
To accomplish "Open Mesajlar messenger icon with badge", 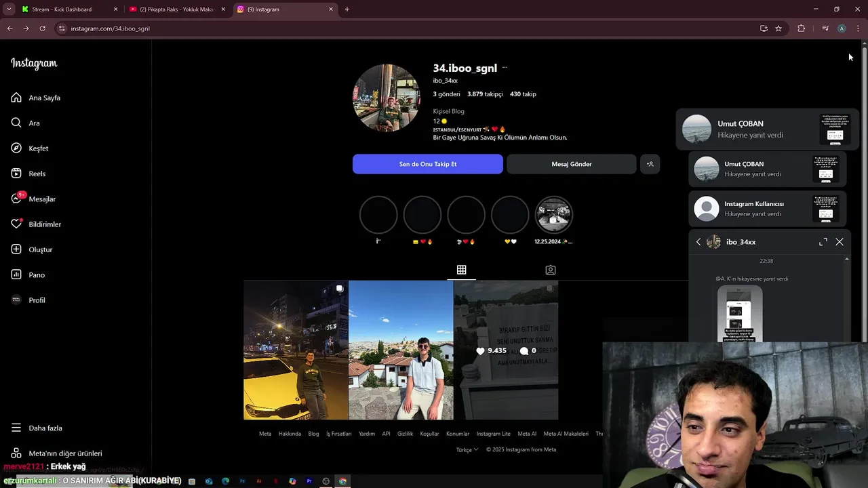I will point(18,198).
